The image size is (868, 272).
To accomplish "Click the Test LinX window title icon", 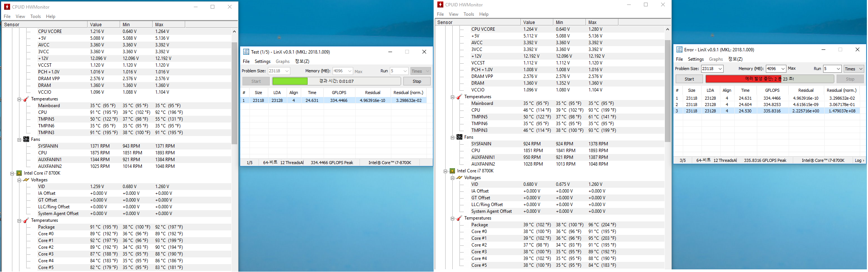I will click(x=246, y=52).
